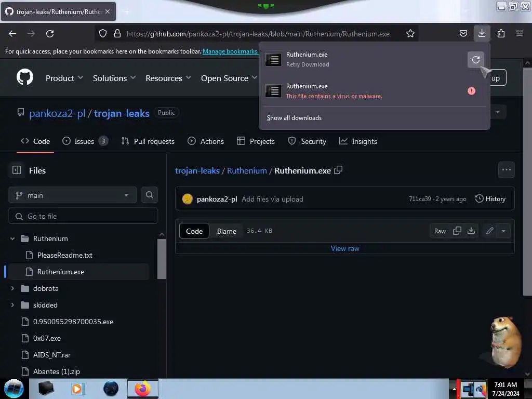Open commit 711ca39 link

tap(420, 199)
